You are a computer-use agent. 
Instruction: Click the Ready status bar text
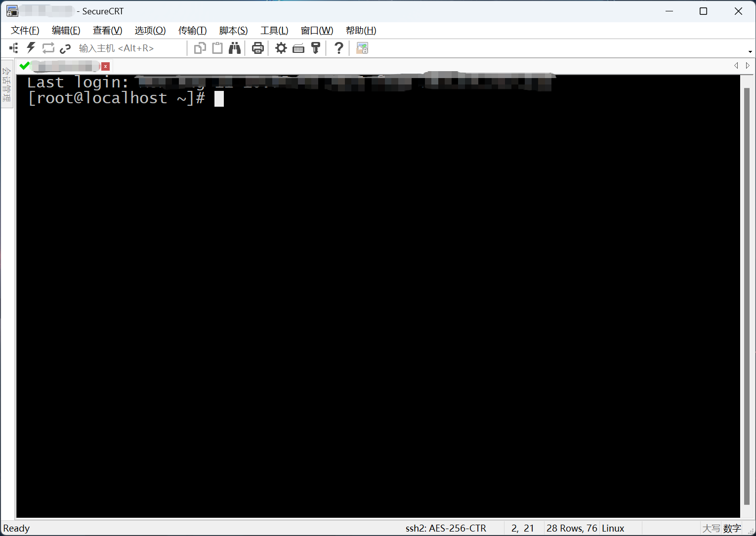pos(16,529)
